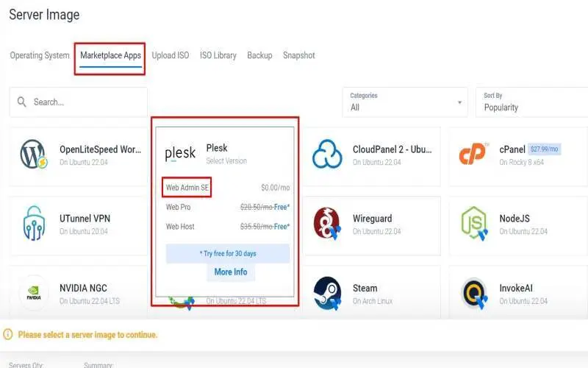The height and width of the screenshot is (368, 588).
Task: Click the Wireguard dragon icon
Action: pos(326,224)
